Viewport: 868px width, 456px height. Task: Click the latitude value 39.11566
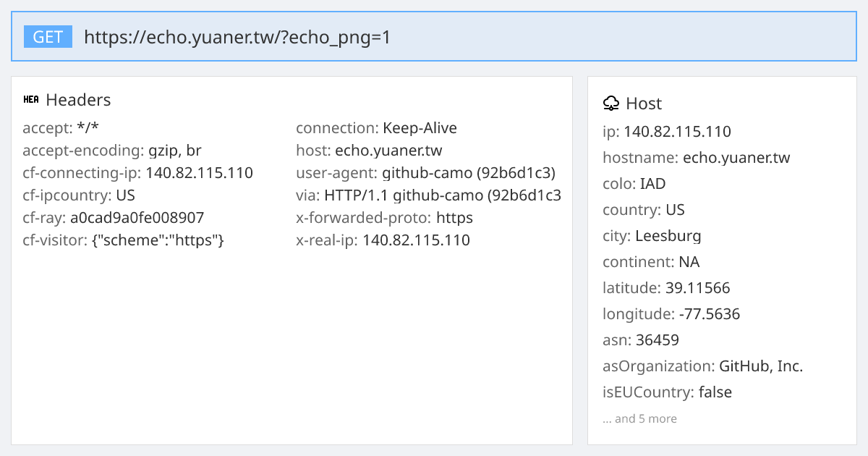[697, 288]
